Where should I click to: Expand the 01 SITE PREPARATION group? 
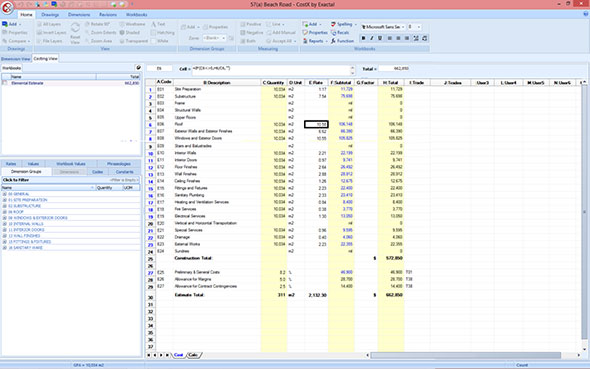click(5, 200)
